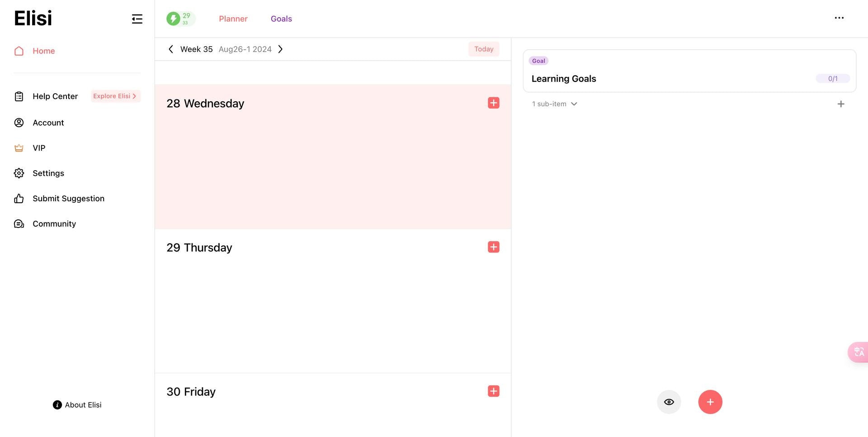Click the thumbs-up suggestion icon
The height and width of the screenshot is (437, 868).
click(x=19, y=199)
